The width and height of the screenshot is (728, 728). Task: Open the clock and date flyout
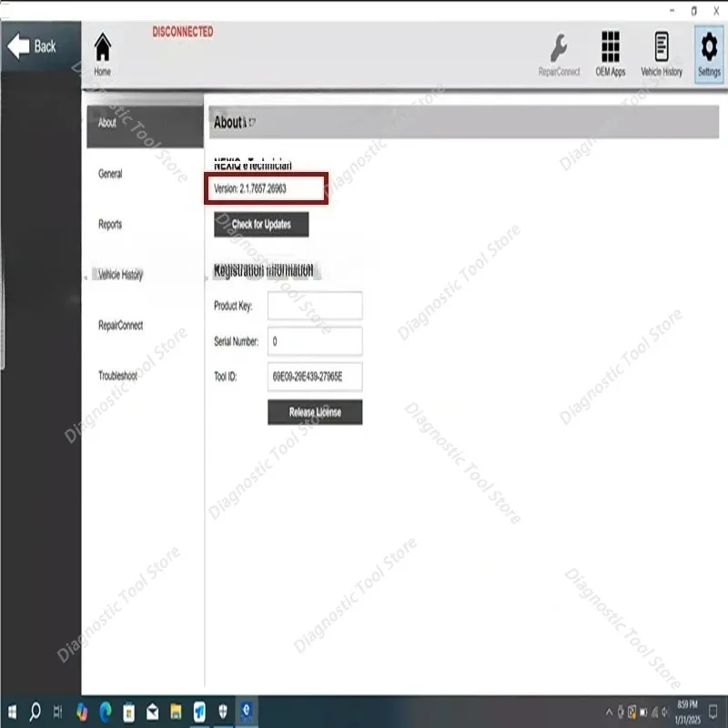(687, 712)
